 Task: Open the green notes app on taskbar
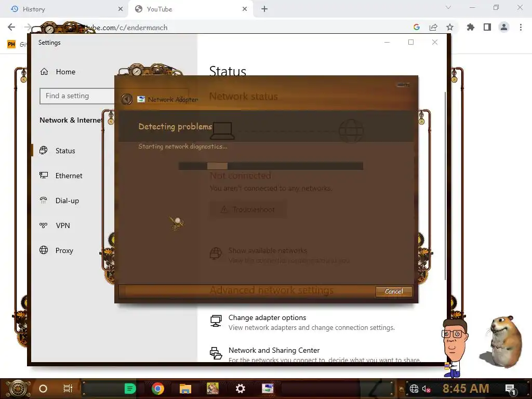(x=130, y=389)
